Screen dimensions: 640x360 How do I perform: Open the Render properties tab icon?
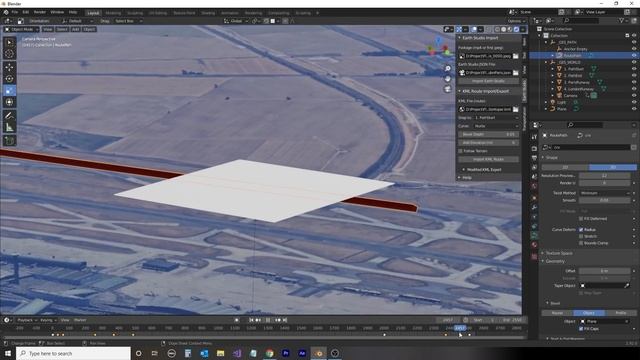[x=534, y=148]
